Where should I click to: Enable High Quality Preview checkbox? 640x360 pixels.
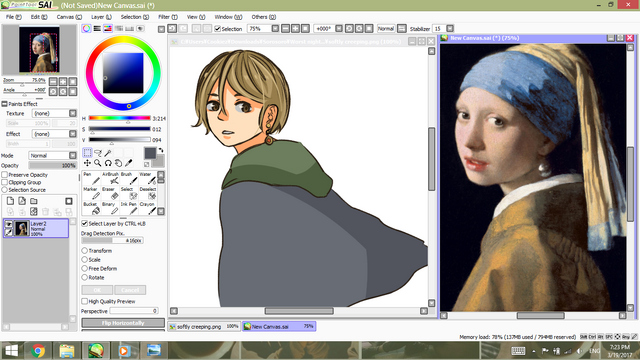84,301
